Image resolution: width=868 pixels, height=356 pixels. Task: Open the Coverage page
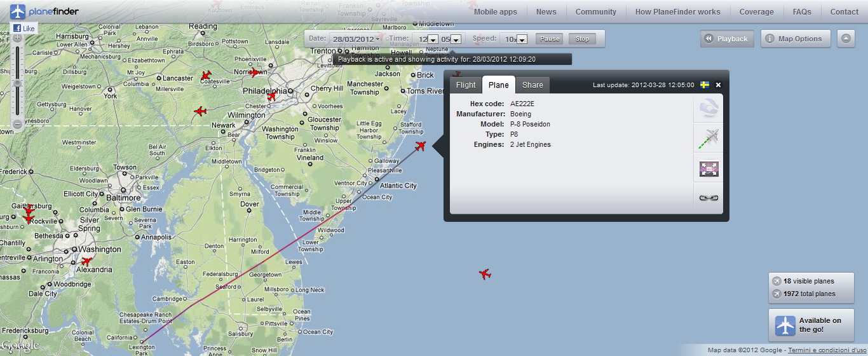[x=757, y=11]
